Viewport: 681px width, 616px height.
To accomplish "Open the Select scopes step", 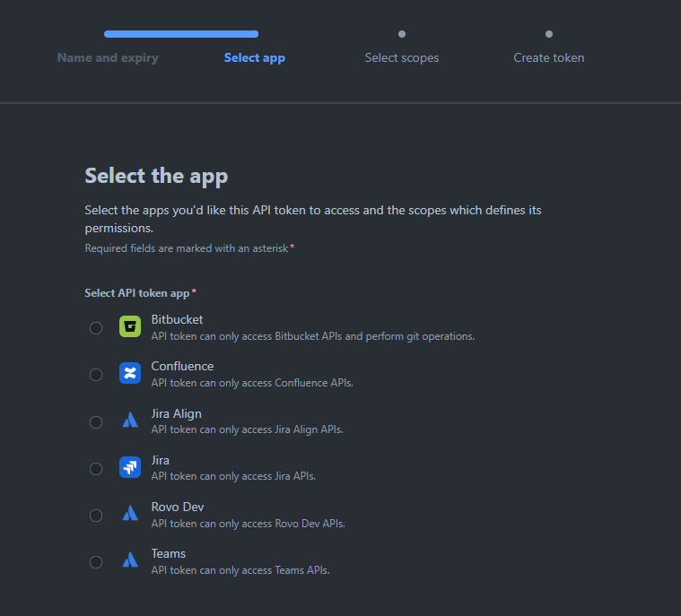I will click(x=402, y=57).
